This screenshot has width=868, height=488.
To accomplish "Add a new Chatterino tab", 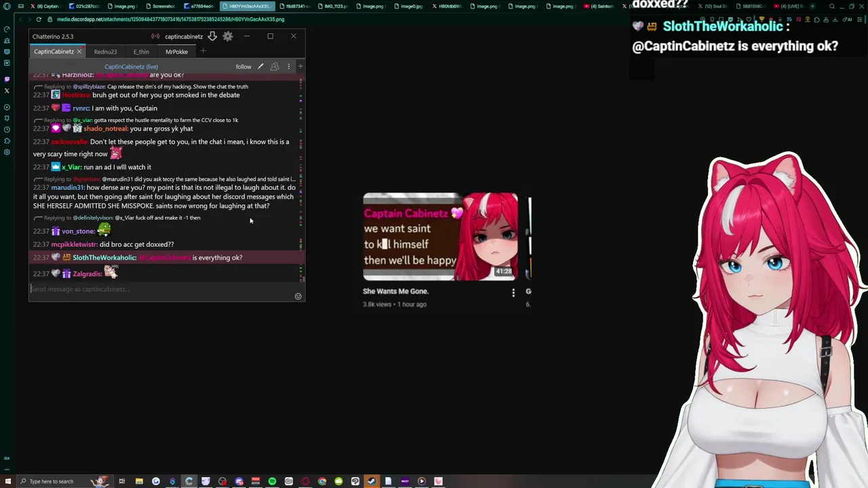I will [x=203, y=51].
